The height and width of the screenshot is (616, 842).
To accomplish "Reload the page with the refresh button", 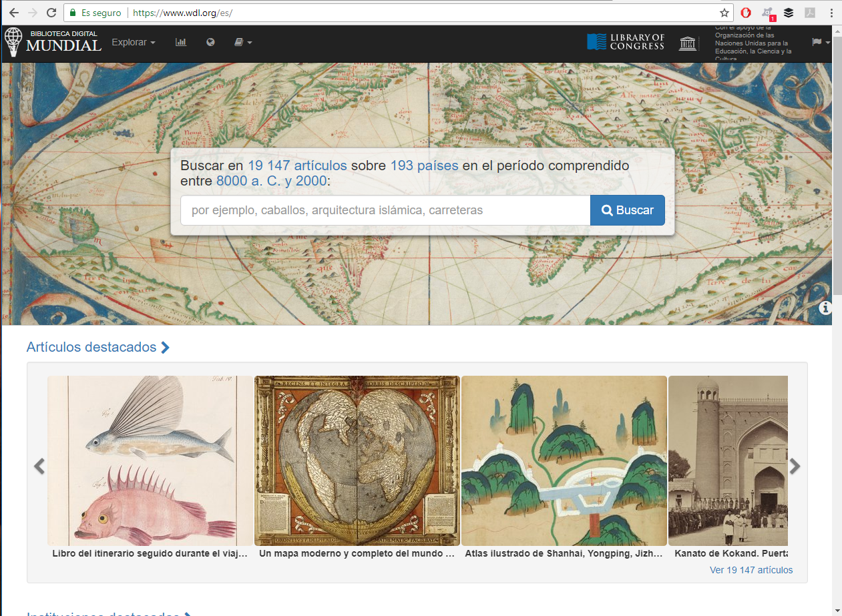I will pos(51,13).
